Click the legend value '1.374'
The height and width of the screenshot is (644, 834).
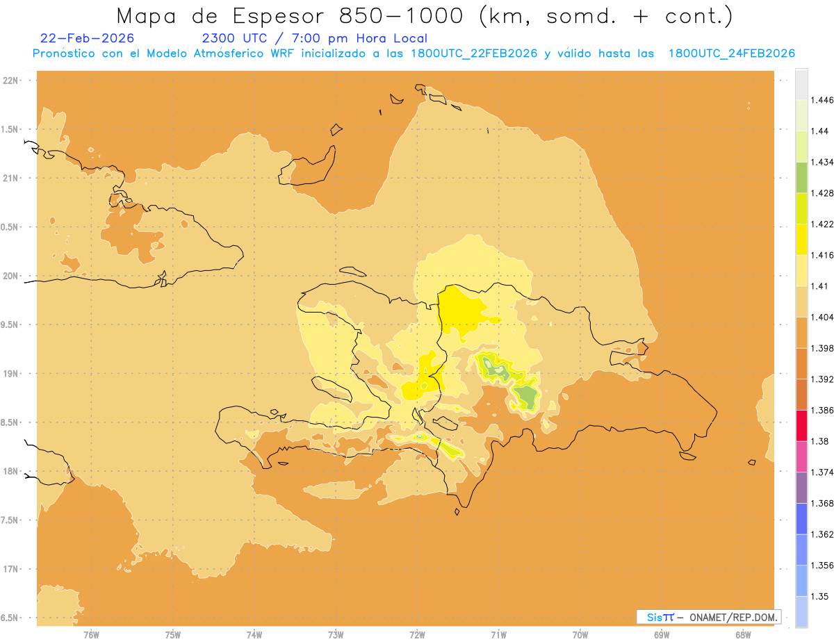click(822, 472)
